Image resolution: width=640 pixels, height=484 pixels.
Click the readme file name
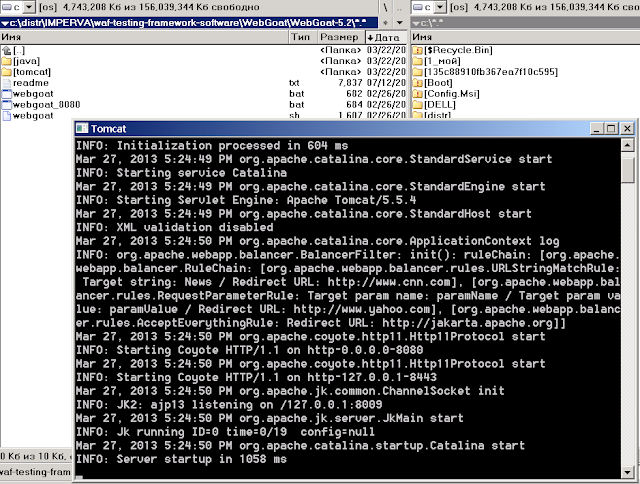click(31, 83)
